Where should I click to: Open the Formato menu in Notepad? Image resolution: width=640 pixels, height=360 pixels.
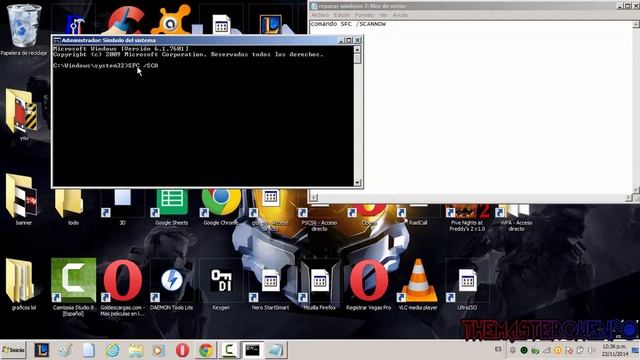364,15
